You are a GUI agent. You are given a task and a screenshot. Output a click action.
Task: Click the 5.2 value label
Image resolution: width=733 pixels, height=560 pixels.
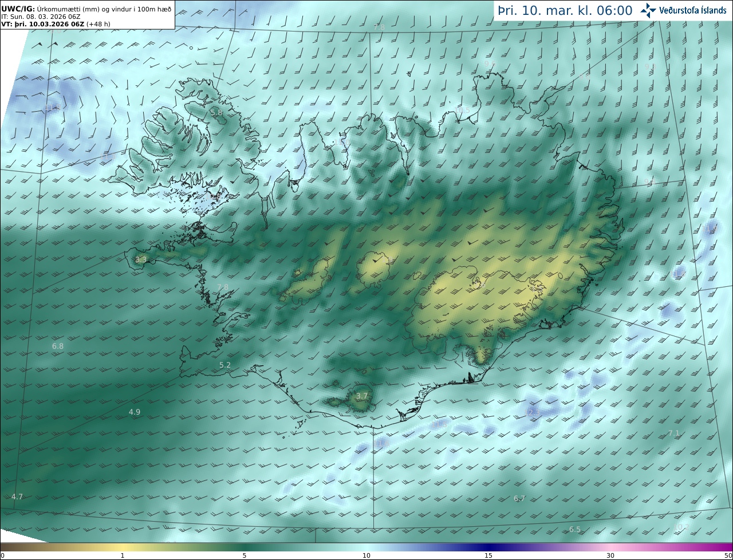(225, 365)
